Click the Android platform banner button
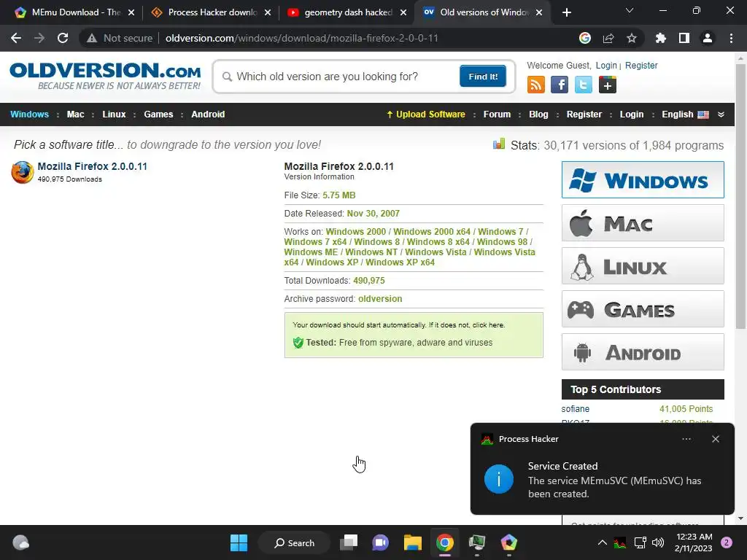Viewport: 747px width, 560px height. (643, 352)
